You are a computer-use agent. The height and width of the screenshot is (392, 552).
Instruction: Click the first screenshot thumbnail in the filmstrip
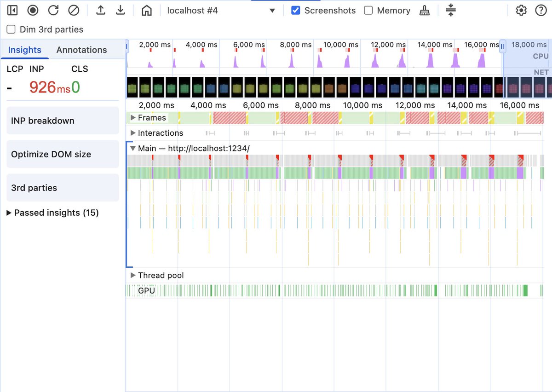point(132,87)
